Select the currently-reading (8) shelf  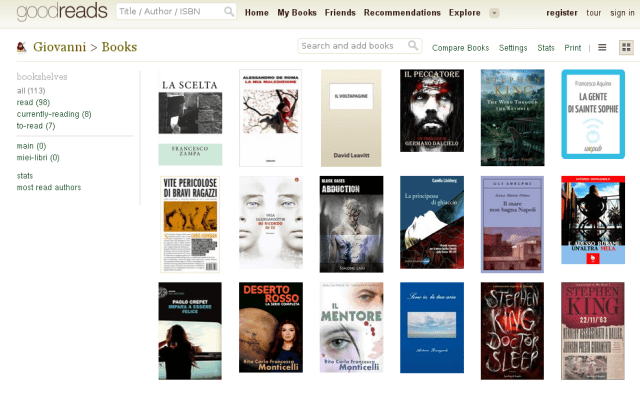(54, 114)
